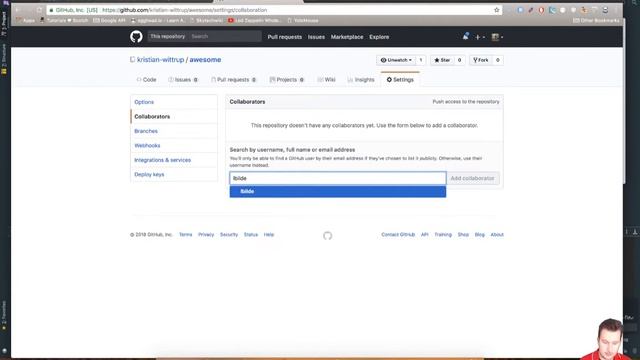
Task: Open the kristian-wittrup profile link
Action: 160,60
